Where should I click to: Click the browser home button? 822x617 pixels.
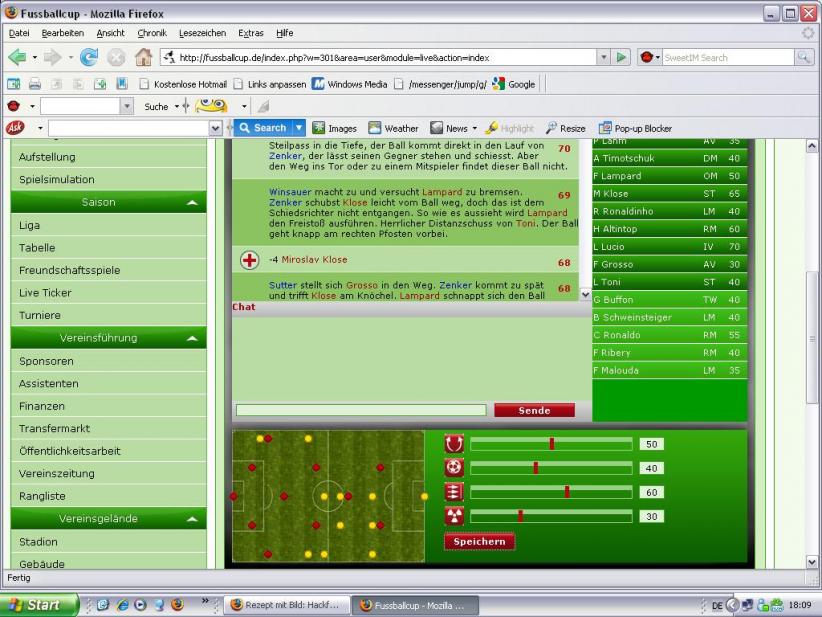click(143, 57)
